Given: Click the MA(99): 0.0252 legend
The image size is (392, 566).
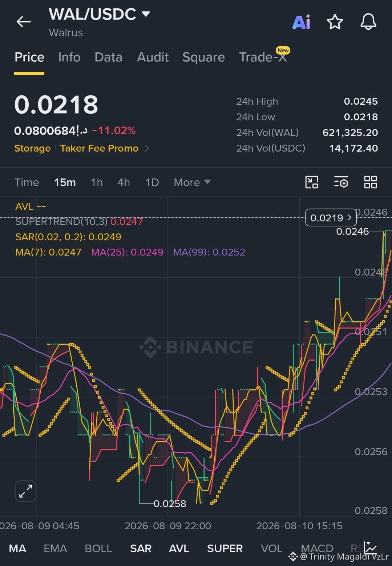Looking at the screenshot, I should coord(209,252).
